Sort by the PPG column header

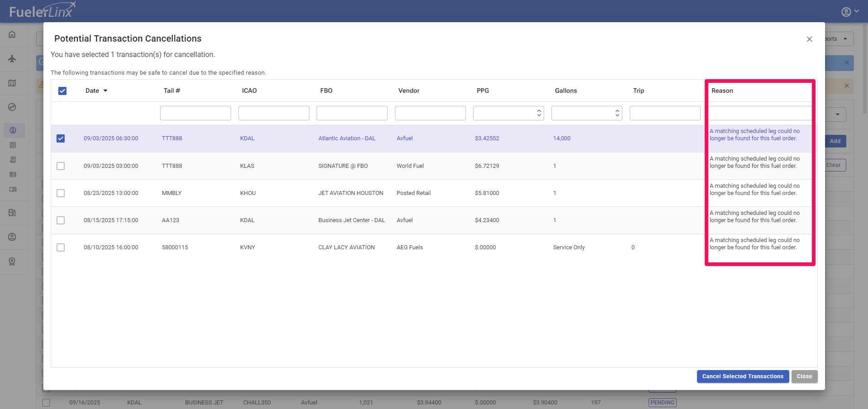point(483,91)
